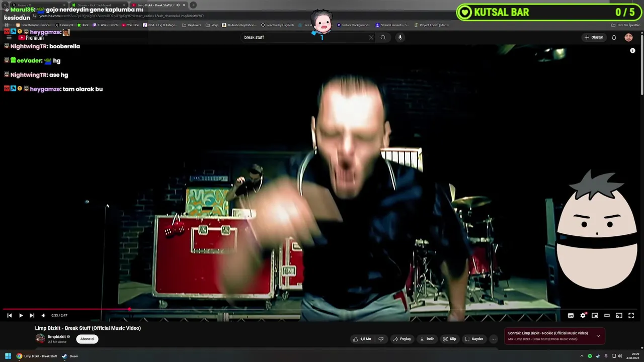Open the player settings gear
Image resolution: width=644 pixels, height=362 pixels.
pyautogui.click(x=583, y=315)
